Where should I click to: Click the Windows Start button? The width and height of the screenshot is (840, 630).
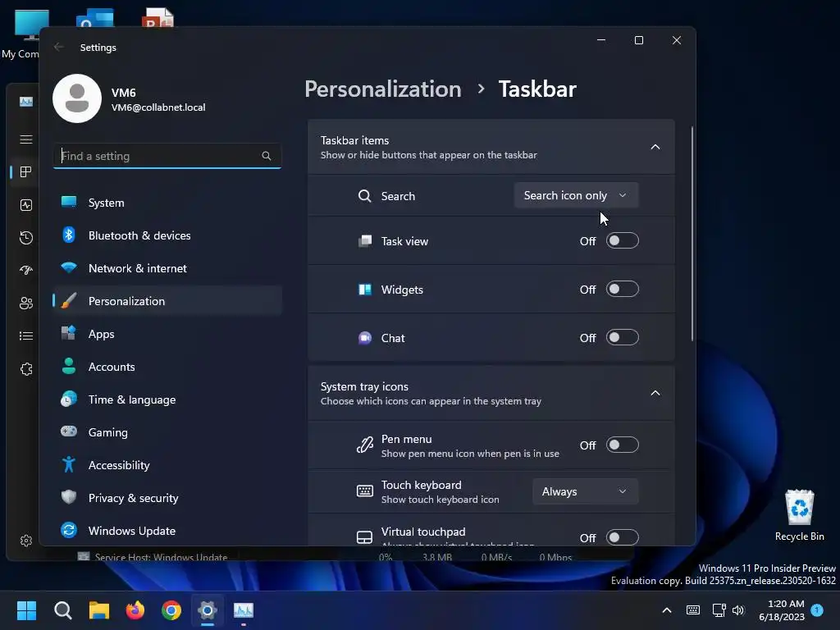(x=26, y=610)
